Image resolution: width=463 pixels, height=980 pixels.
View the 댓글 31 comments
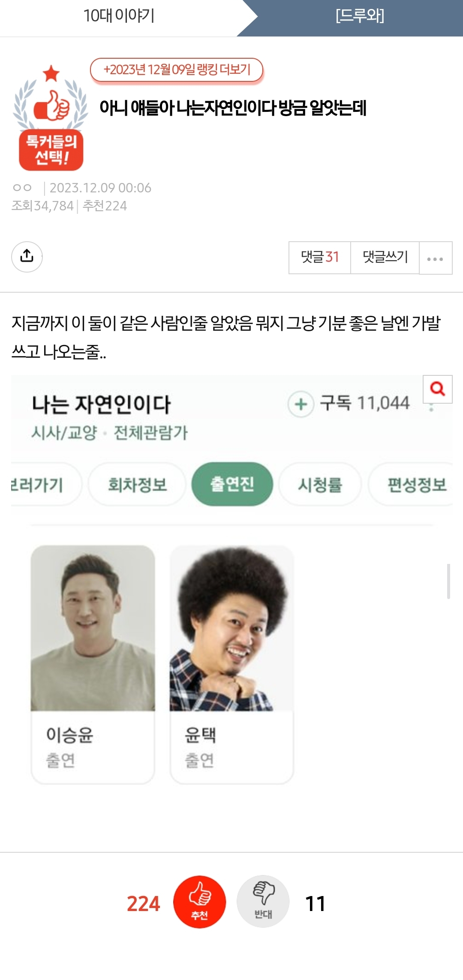click(x=320, y=258)
